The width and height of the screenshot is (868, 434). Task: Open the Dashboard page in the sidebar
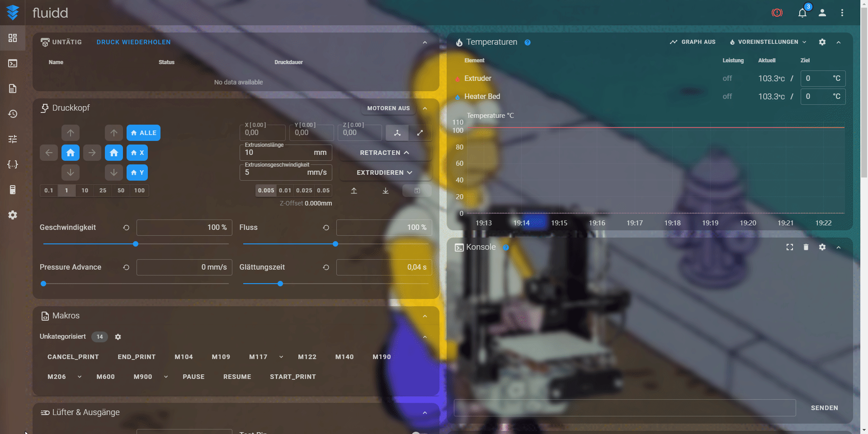[13, 38]
